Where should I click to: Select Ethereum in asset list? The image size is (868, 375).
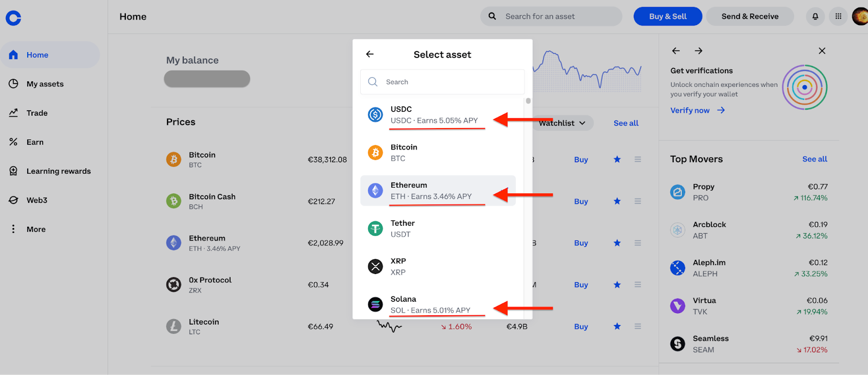pos(438,190)
